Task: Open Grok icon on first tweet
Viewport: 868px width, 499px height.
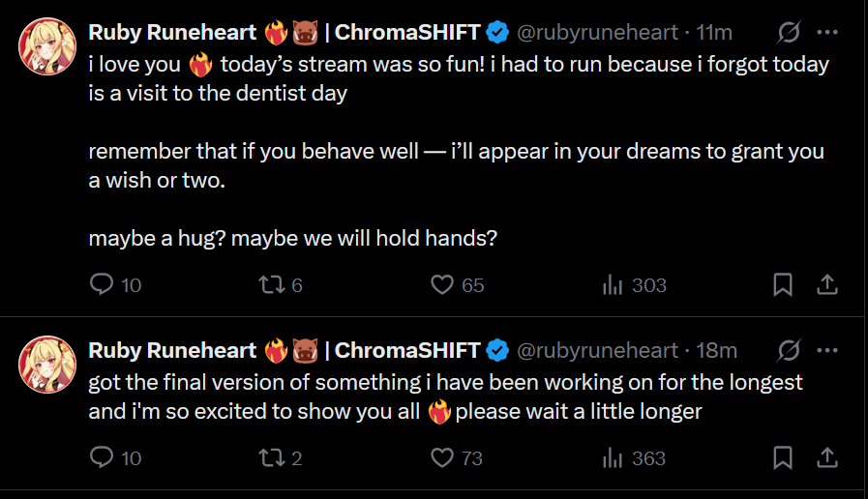Action: (789, 32)
